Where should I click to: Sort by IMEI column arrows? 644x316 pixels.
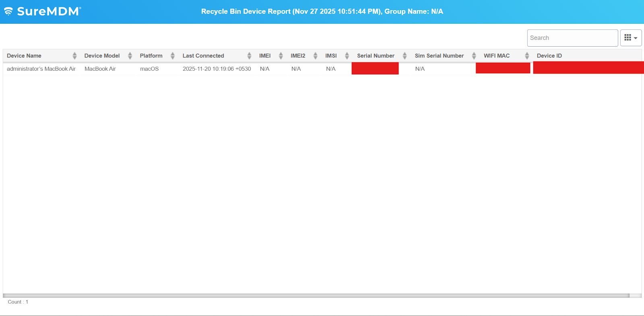[281, 56]
